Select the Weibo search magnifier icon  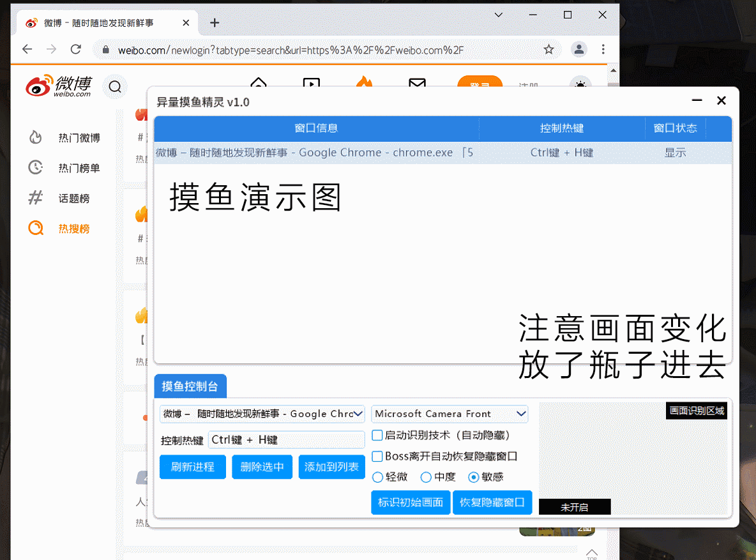115,86
